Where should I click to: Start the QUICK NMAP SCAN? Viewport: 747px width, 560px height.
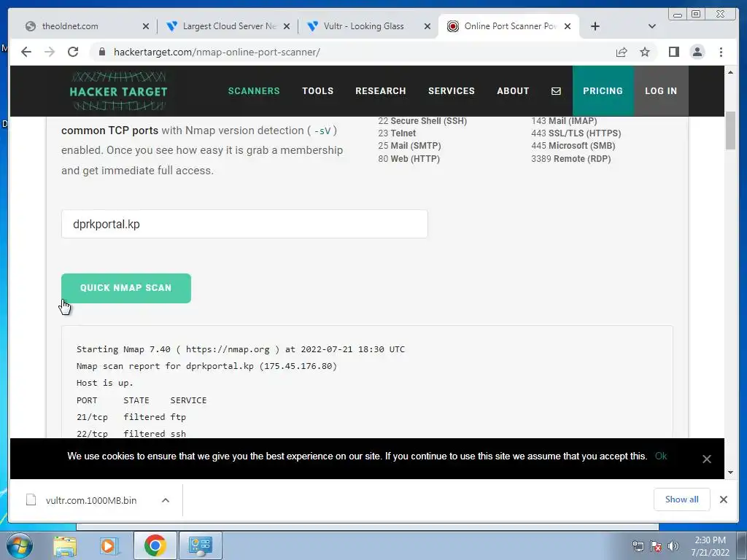point(126,288)
